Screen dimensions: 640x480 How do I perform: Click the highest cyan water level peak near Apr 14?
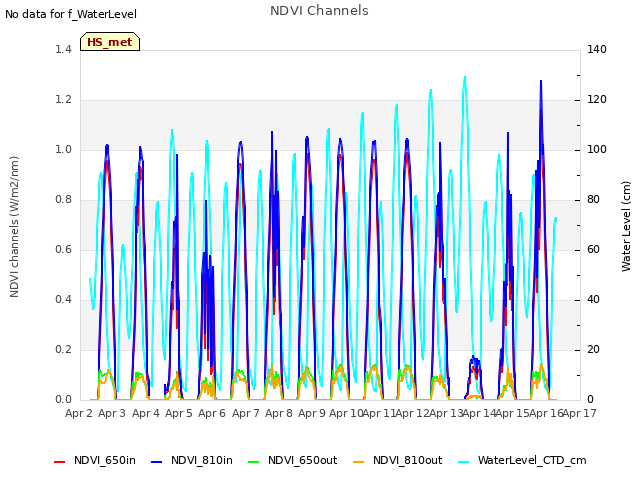point(464,78)
